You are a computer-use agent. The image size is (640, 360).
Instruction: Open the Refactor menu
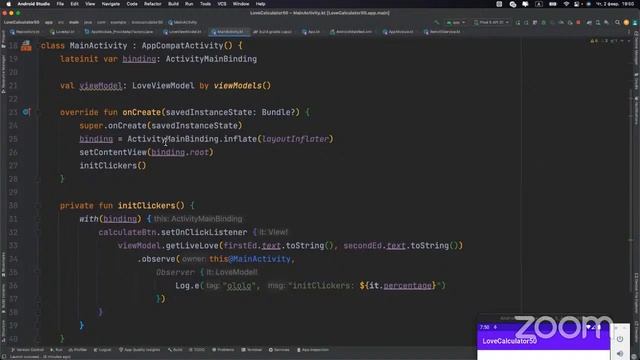pyautogui.click(x=153, y=4)
